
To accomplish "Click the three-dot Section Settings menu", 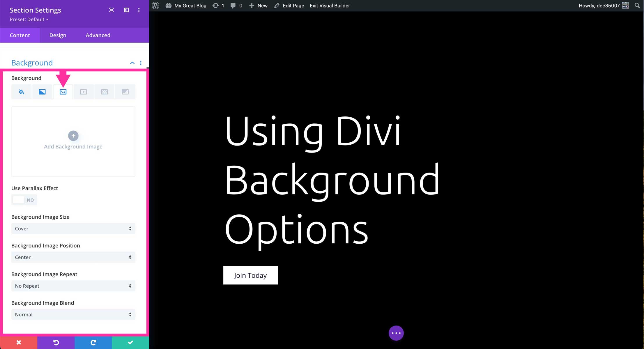I will point(139,10).
